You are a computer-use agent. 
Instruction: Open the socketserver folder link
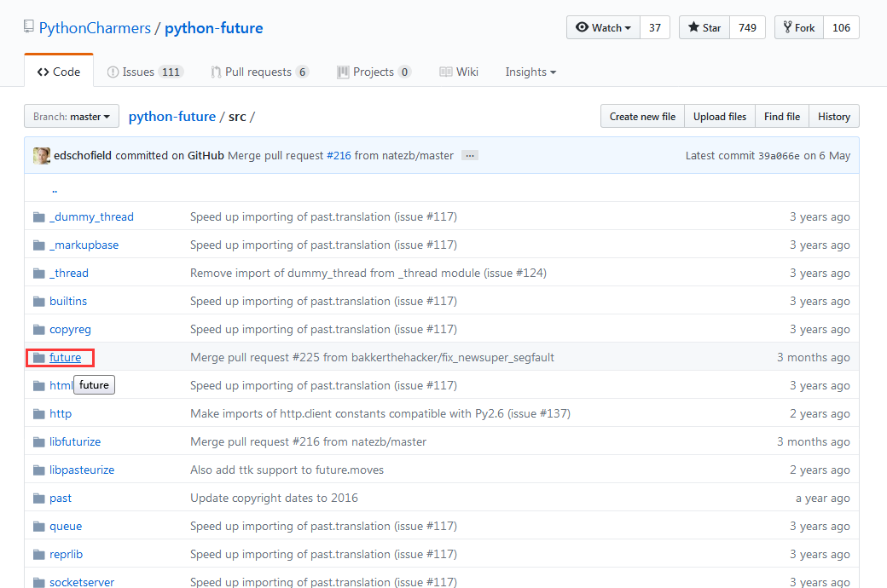click(x=82, y=582)
